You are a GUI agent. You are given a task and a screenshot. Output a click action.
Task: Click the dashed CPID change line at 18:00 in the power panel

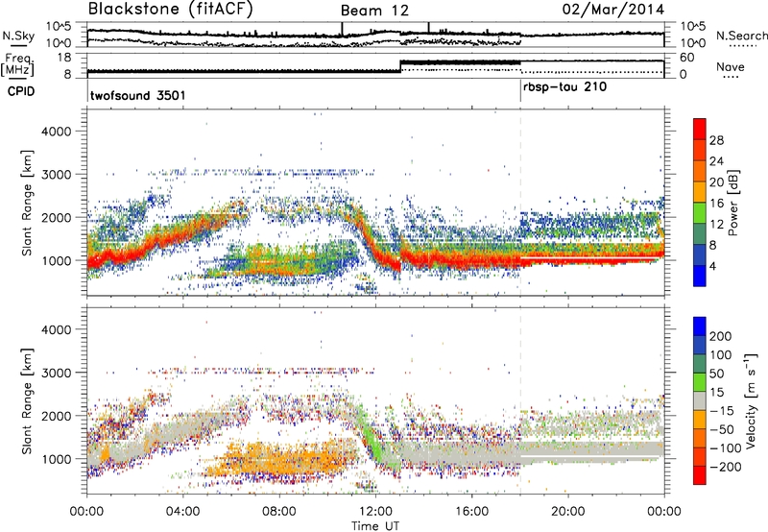coord(520,203)
